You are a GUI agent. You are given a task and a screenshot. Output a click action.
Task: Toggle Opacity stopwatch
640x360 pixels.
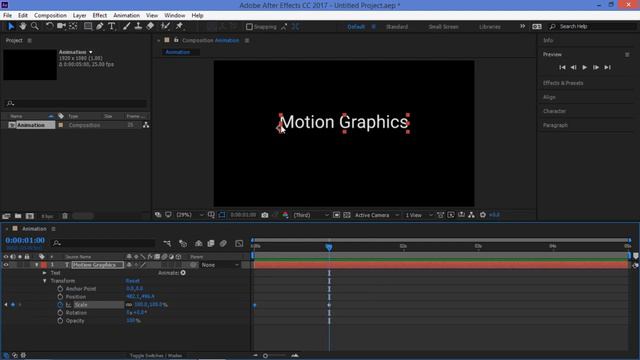point(60,321)
